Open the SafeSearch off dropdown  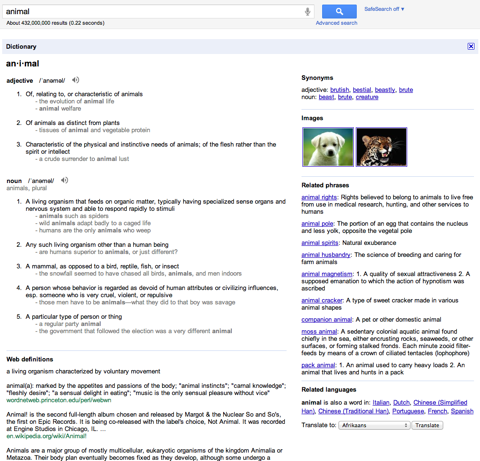tap(384, 9)
